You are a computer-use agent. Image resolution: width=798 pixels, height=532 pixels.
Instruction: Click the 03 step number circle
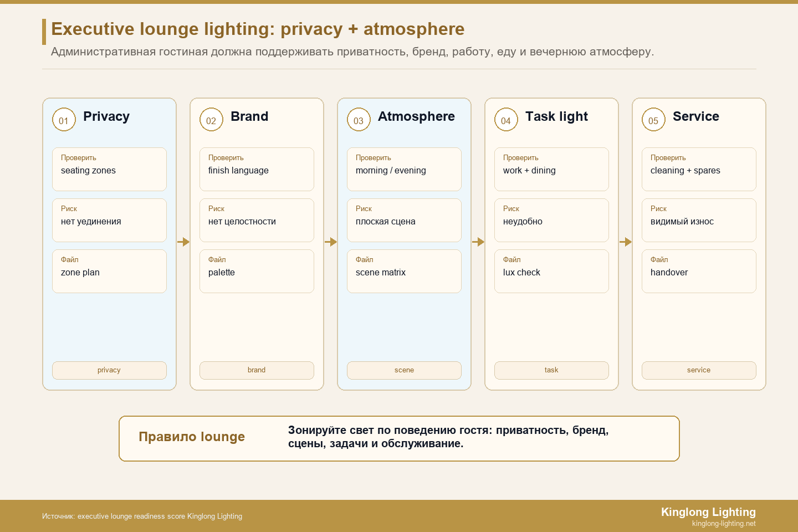tap(359, 120)
